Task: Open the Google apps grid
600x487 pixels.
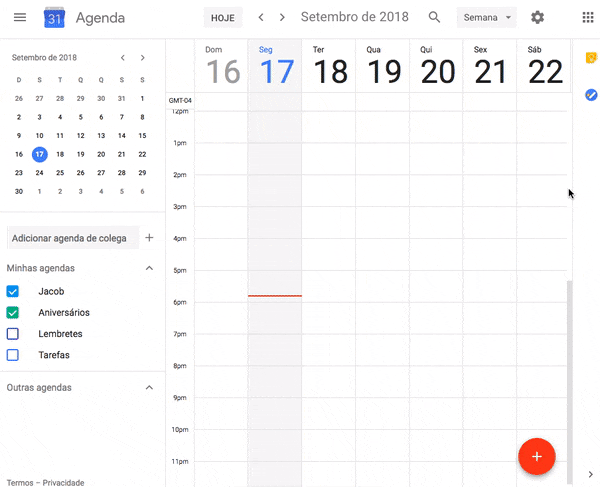Action: click(588, 17)
